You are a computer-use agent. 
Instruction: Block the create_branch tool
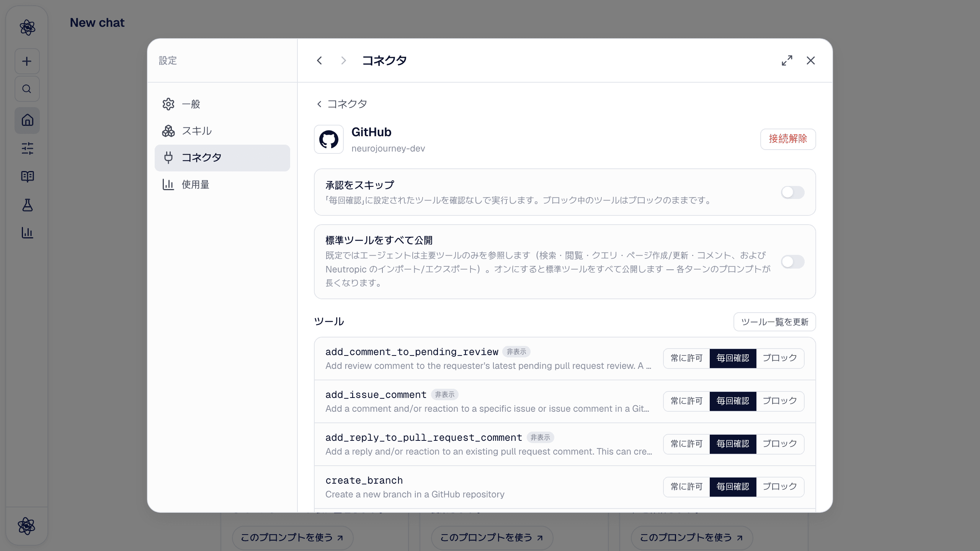780,487
